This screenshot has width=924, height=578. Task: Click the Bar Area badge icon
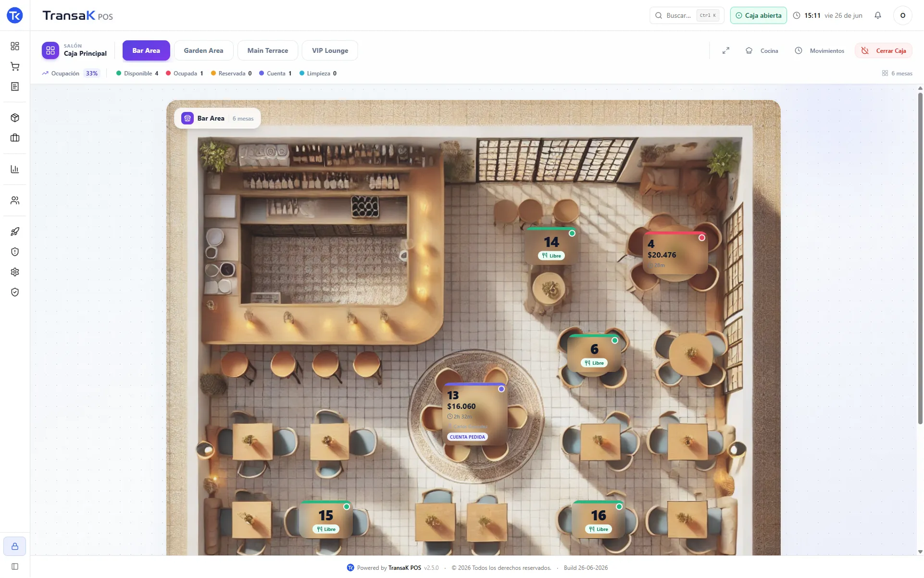[x=187, y=118]
